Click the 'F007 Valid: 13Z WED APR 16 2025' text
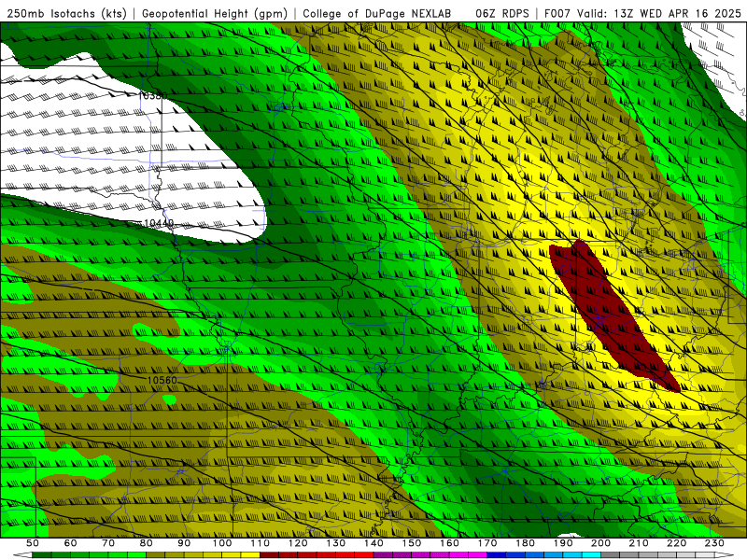 click(642, 14)
